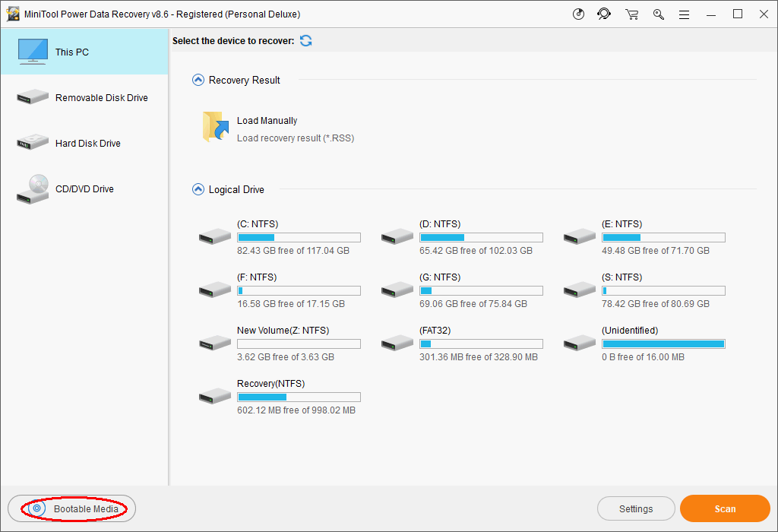Select the G: NTFS drive icon
This screenshot has width=778, height=532.
(397, 290)
